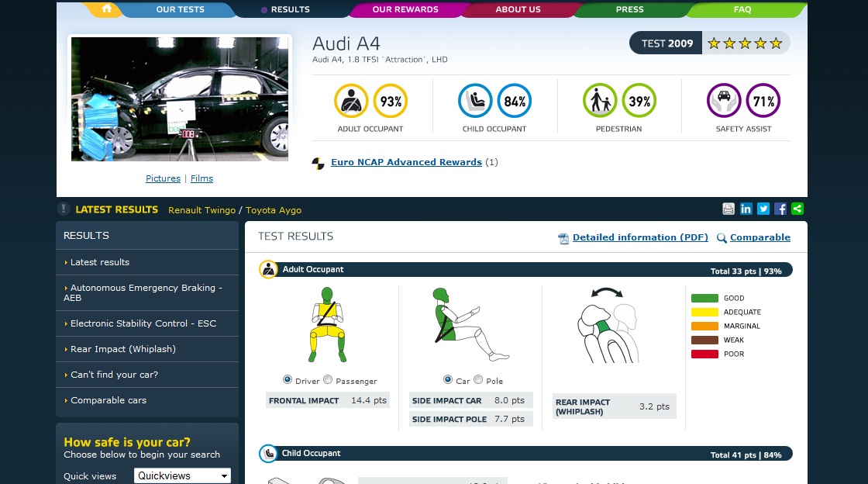Image resolution: width=868 pixels, height=484 pixels.
Task: Click the frontal impact dummy diagram
Action: tap(327, 325)
